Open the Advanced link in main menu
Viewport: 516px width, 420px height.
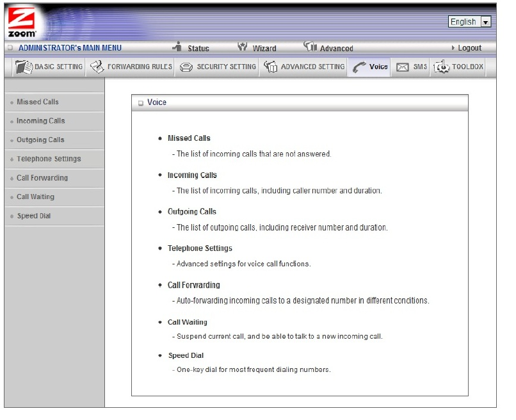click(336, 49)
